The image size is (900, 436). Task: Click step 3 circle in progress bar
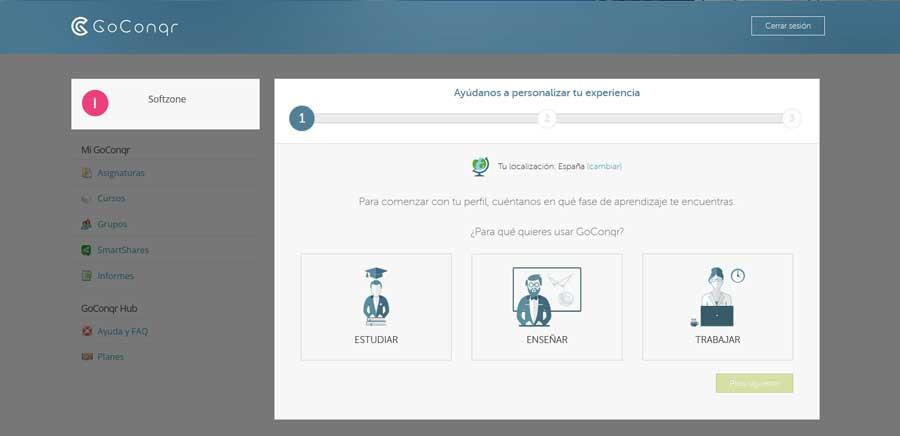pyautogui.click(x=792, y=119)
